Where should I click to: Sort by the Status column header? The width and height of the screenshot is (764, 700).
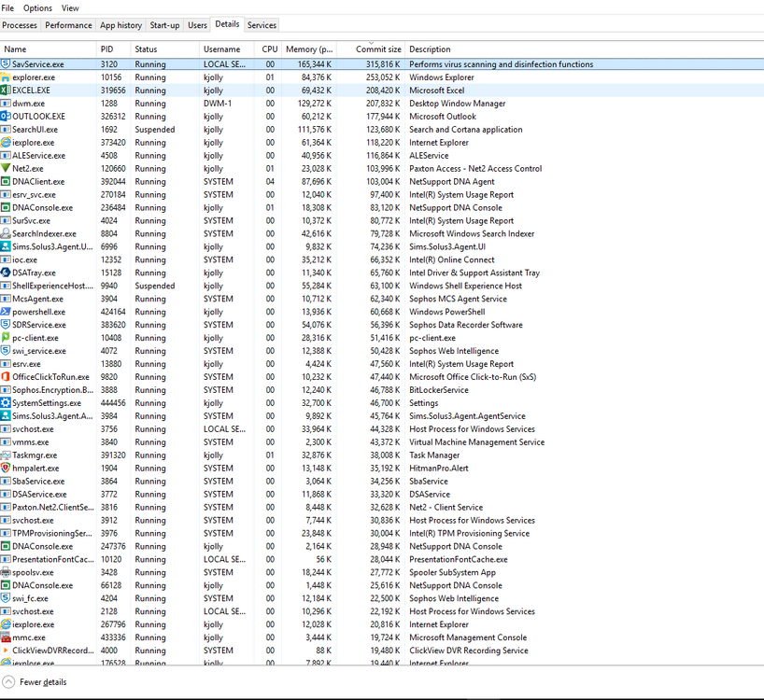tap(165, 49)
